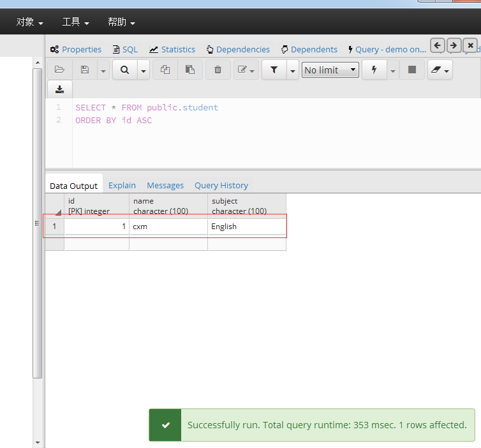
Task: Open the Query History tab
Action: point(221,185)
